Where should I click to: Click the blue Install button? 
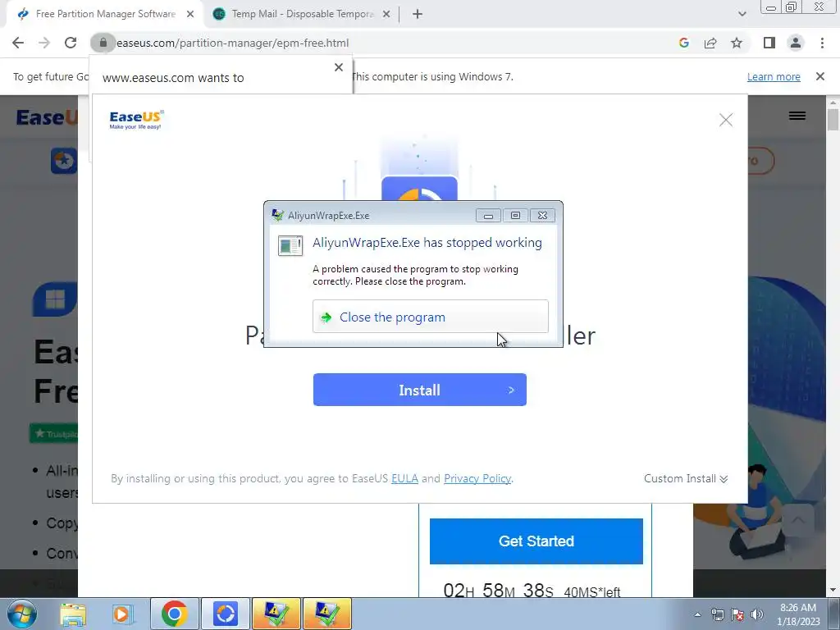click(419, 390)
